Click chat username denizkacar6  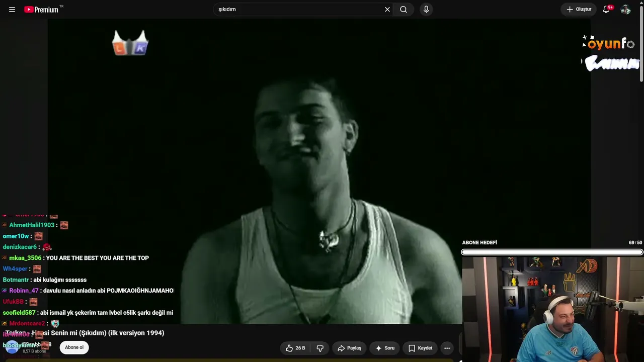click(20, 247)
